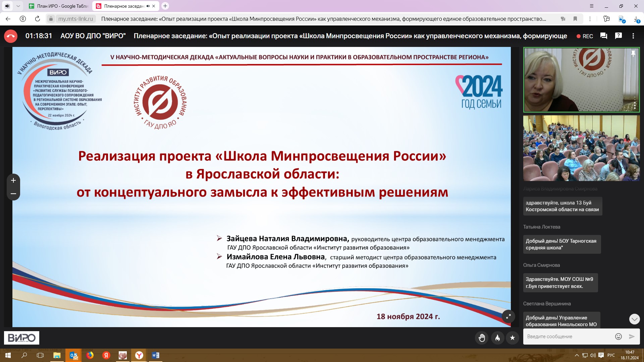This screenshot has height=362, width=644.
Task: Open Yandex home via Я button
Action: coord(23,19)
